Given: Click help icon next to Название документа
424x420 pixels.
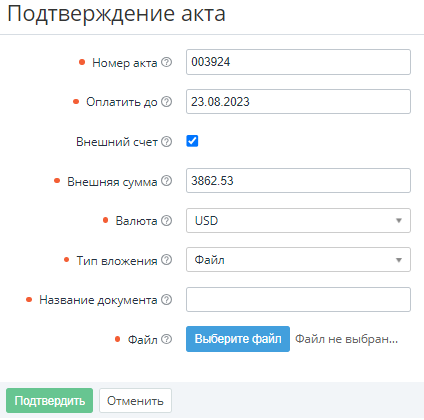Looking at the screenshot, I should pos(166,299).
